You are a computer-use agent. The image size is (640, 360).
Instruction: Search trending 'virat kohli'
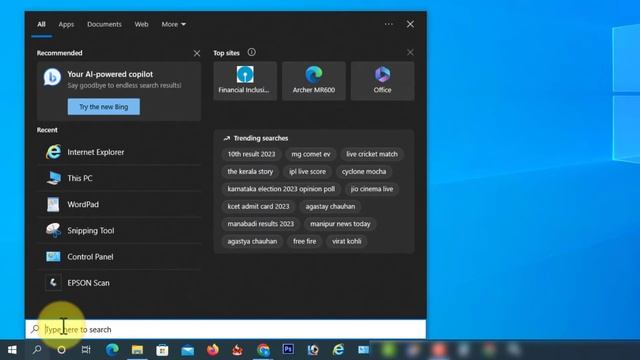click(x=347, y=241)
